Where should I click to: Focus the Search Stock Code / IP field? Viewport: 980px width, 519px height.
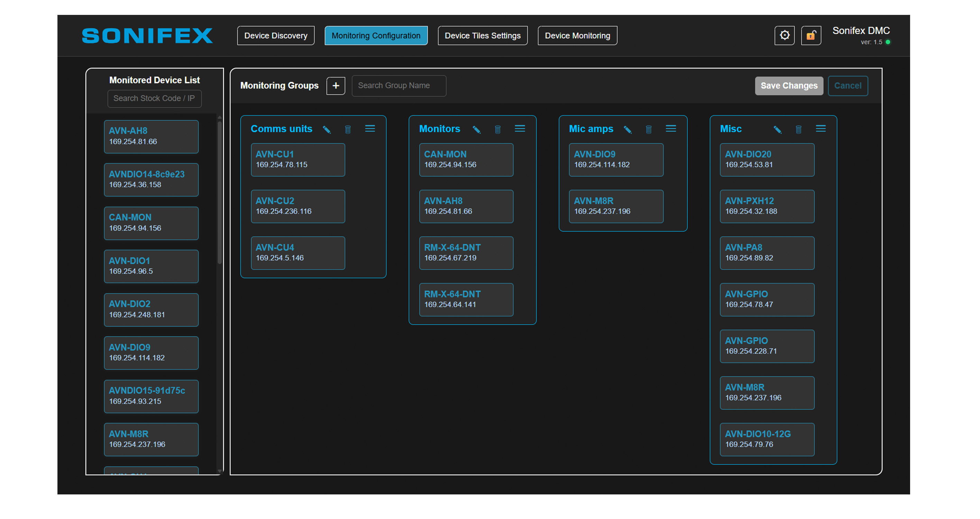155,99
